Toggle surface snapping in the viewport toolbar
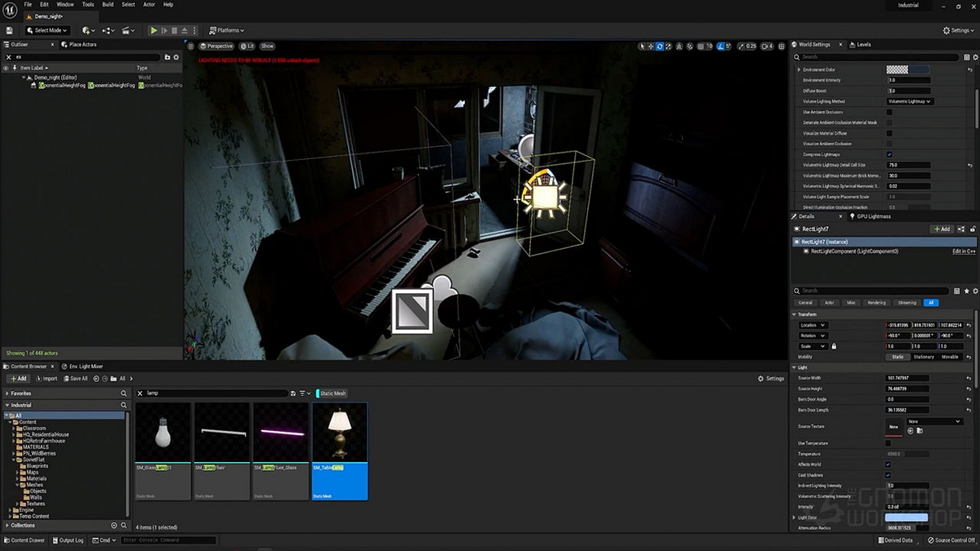 tap(691, 46)
